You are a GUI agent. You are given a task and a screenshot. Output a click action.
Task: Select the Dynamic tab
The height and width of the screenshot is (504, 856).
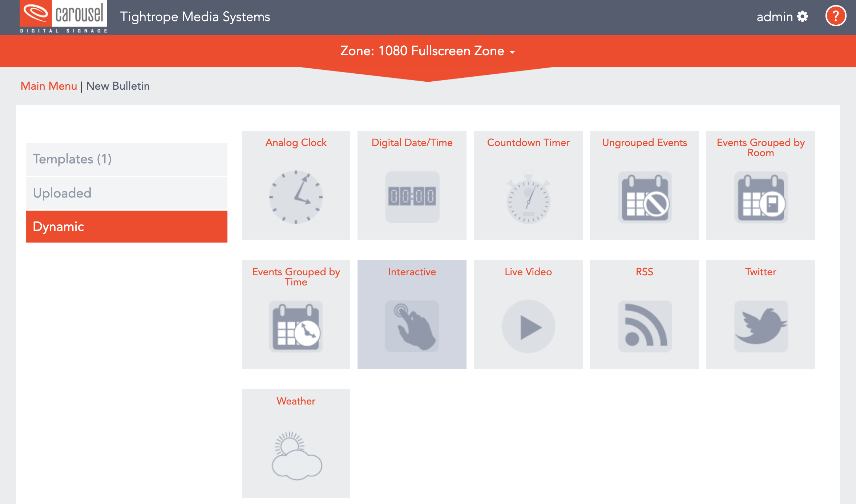(x=127, y=227)
